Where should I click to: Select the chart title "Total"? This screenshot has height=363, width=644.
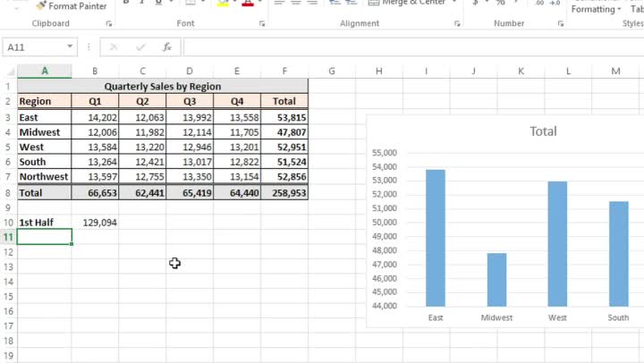(543, 131)
